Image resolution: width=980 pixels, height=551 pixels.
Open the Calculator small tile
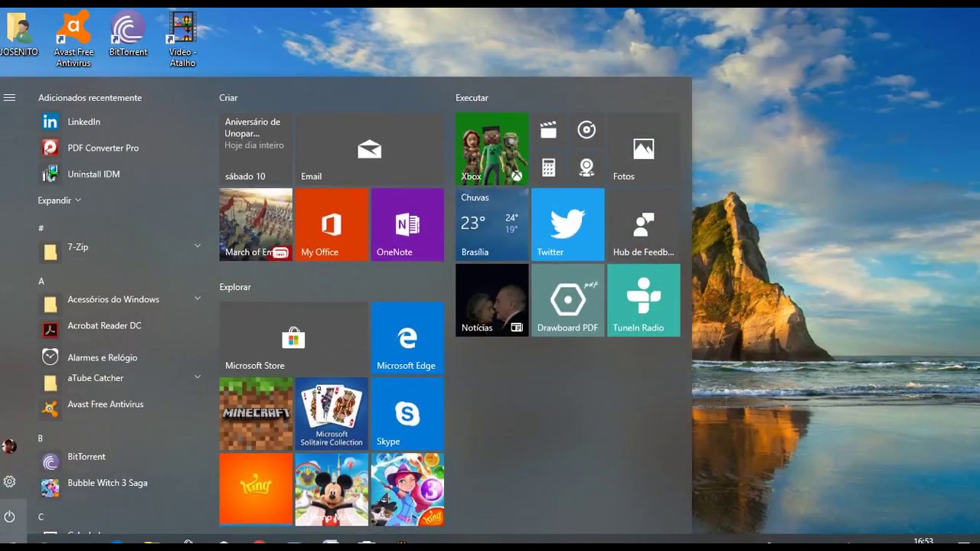(548, 168)
